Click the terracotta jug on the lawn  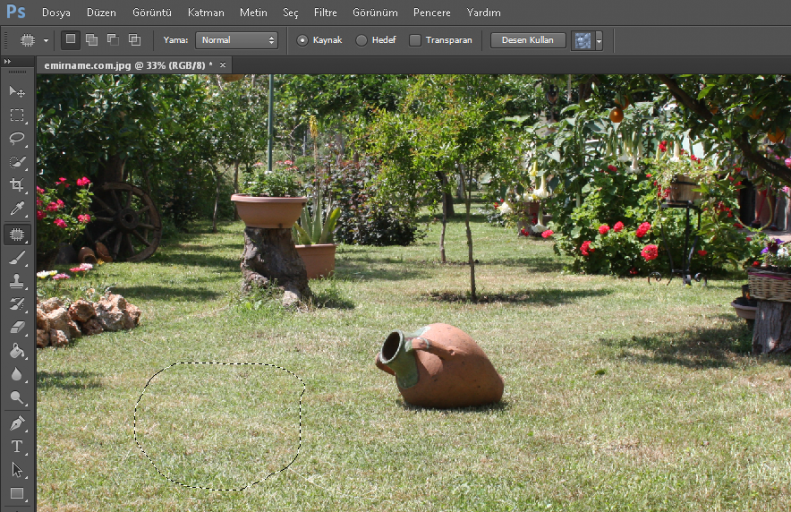(440, 365)
